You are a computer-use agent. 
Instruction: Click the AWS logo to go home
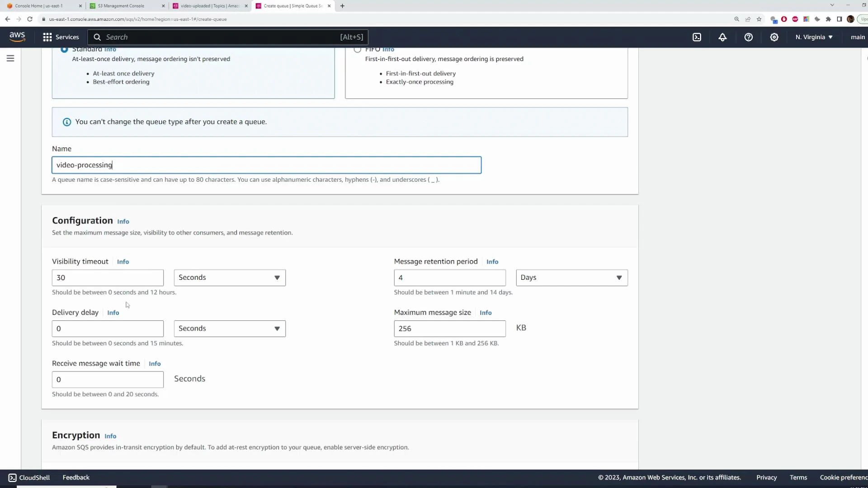click(17, 37)
